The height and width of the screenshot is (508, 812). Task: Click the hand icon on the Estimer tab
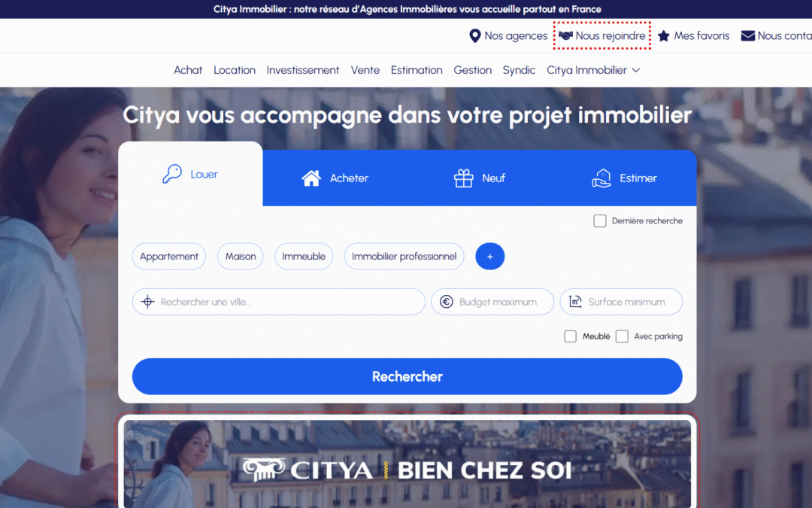[602, 178]
